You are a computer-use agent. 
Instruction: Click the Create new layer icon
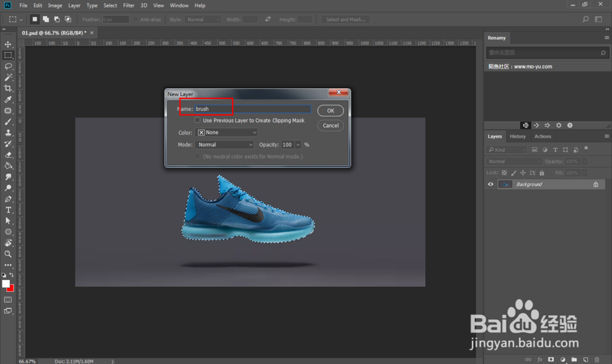(x=586, y=359)
